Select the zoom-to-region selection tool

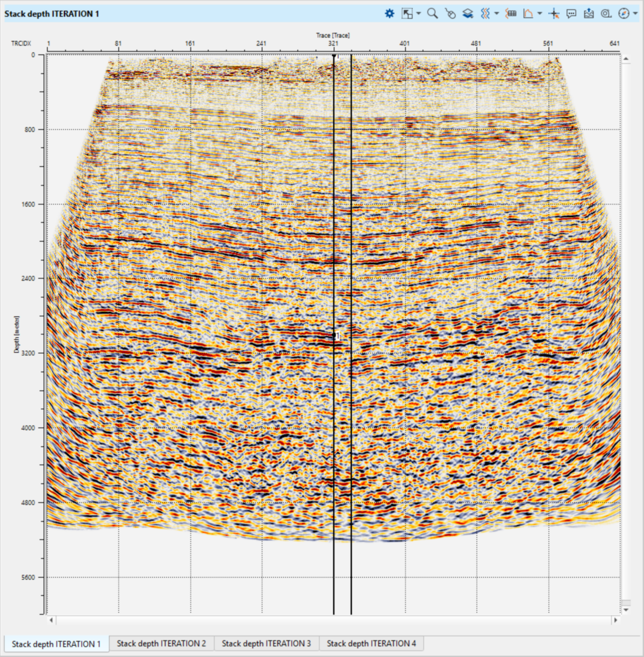point(407,14)
